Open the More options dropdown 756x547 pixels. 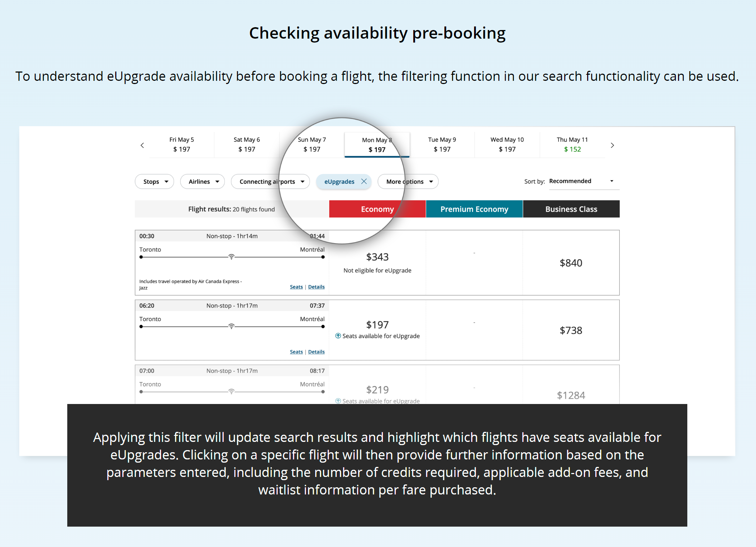pos(408,181)
